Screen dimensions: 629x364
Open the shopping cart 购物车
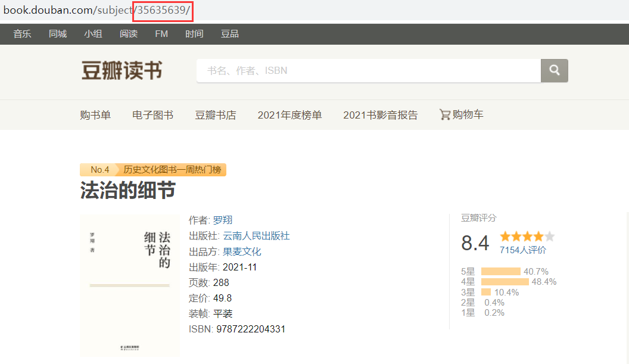tap(461, 115)
